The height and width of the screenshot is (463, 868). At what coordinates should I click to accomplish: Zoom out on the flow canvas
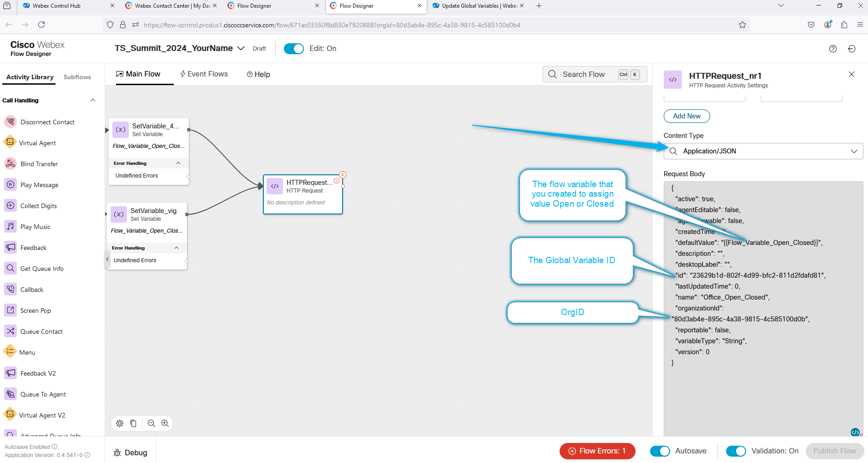pyautogui.click(x=151, y=423)
